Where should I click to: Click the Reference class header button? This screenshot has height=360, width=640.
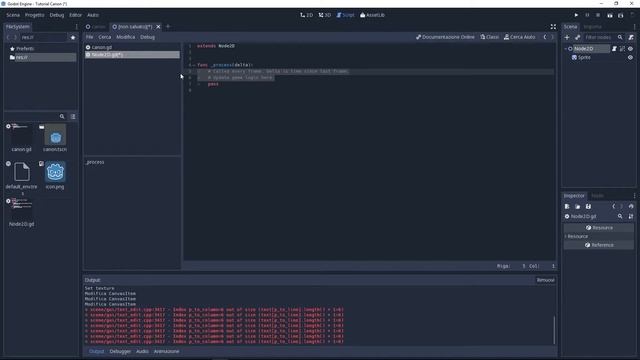pos(599,245)
